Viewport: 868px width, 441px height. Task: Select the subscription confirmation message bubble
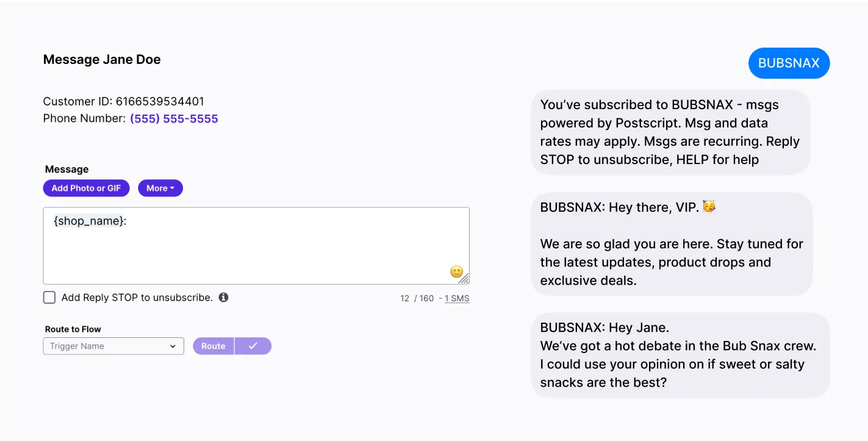click(x=670, y=132)
